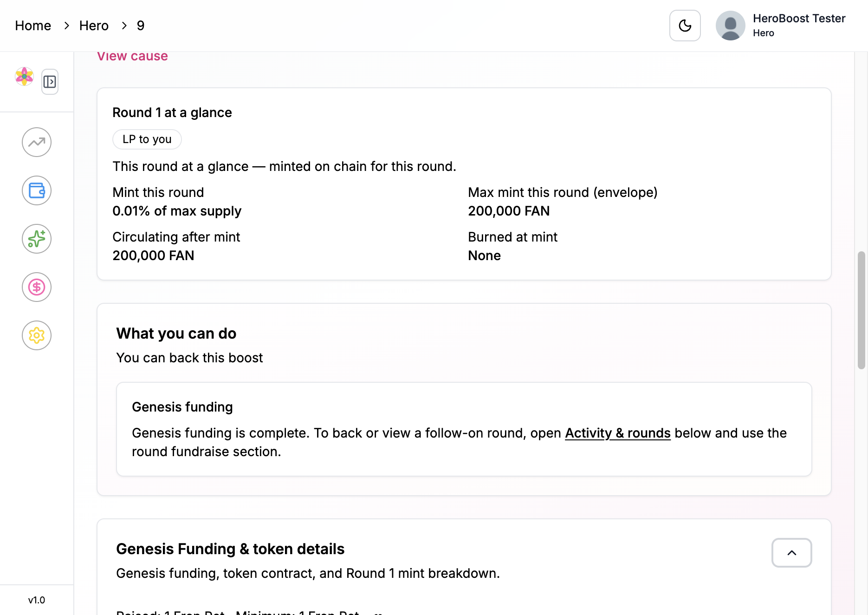Click 'You can back this boost' text
Image resolution: width=868 pixels, height=615 pixels.
pyautogui.click(x=189, y=358)
